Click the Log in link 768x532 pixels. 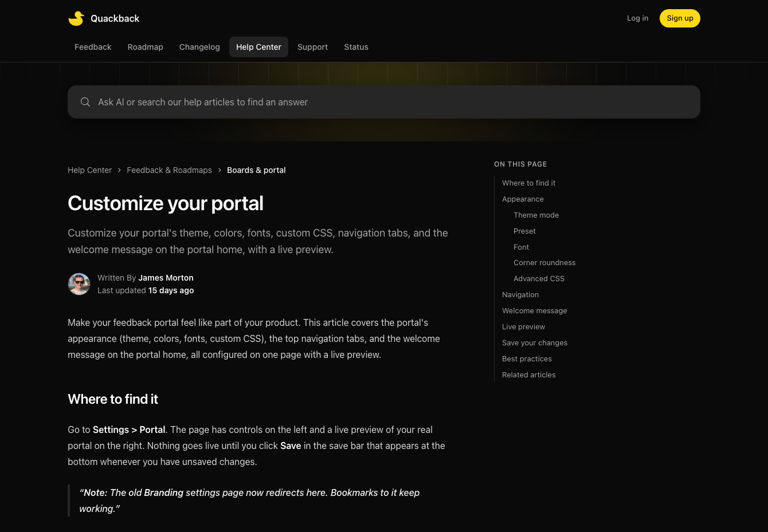click(x=637, y=18)
